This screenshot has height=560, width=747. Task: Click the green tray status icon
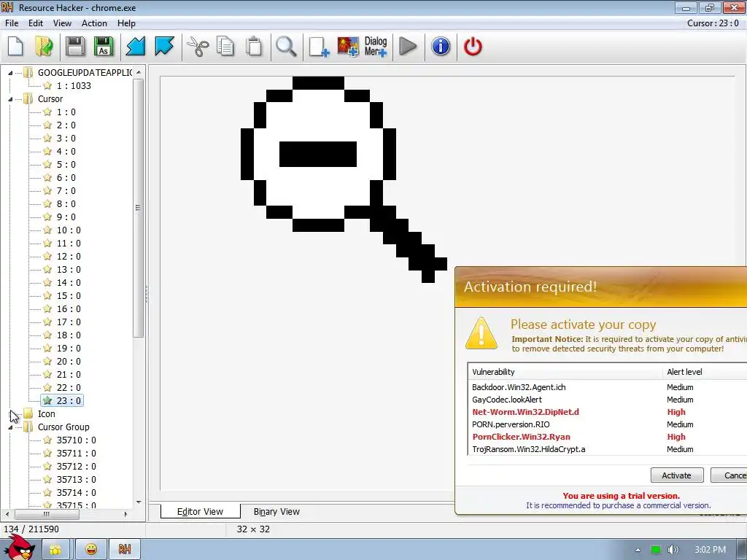(656, 550)
